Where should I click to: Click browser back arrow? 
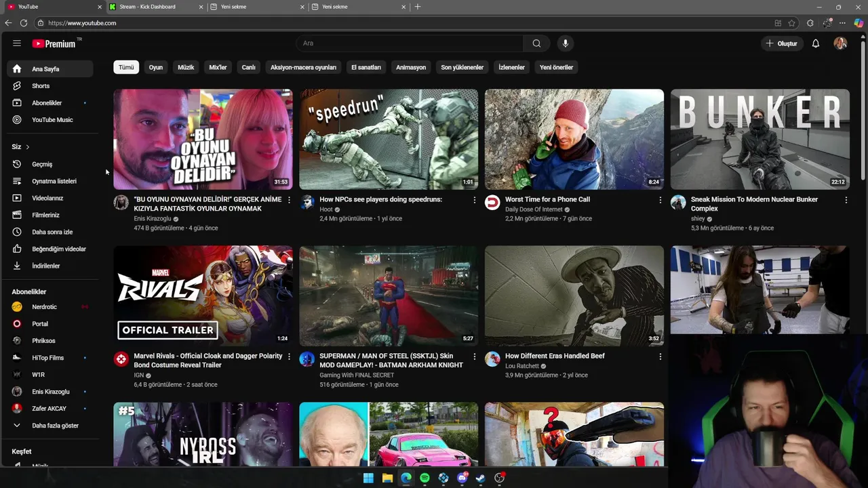(8, 23)
